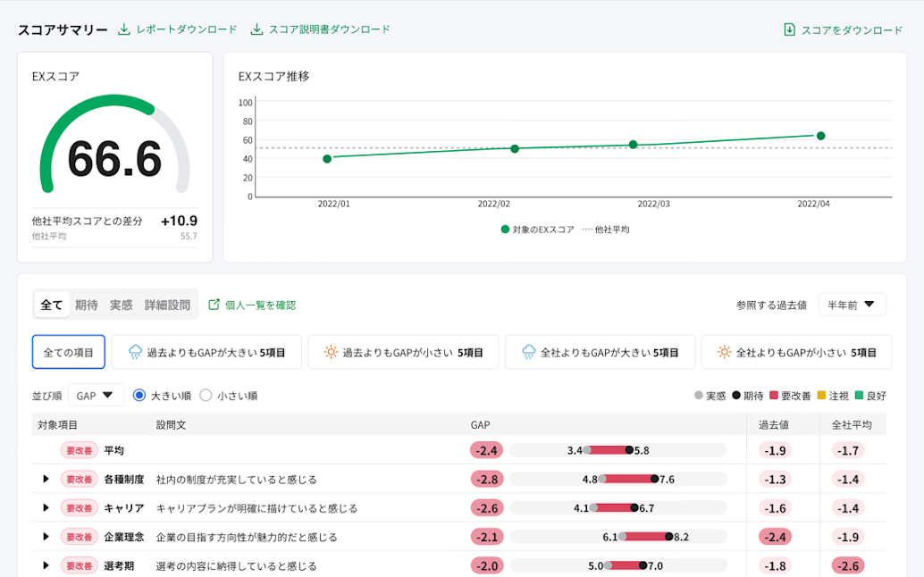Click the 要改善 badge on the キャリア row

click(79, 507)
